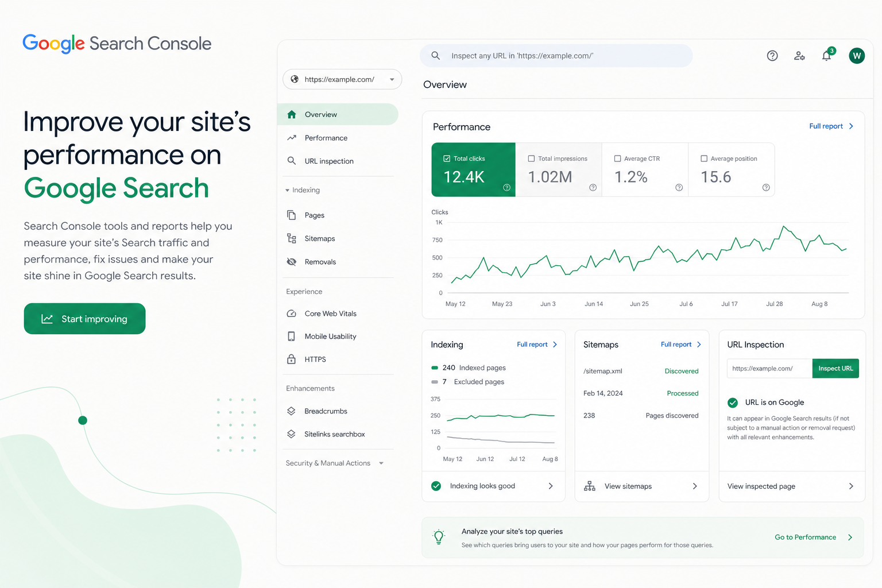The width and height of the screenshot is (882, 588).
Task: Click the help icon on Average position card
Action: (x=766, y=187)
